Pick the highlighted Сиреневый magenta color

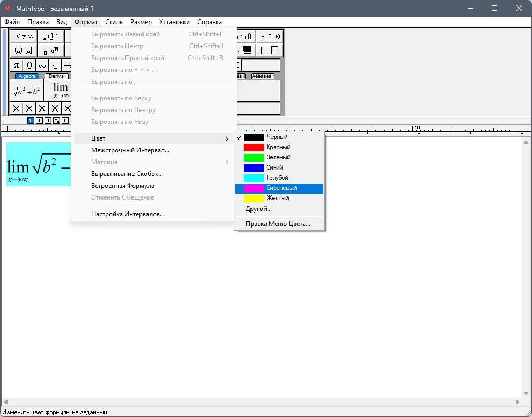pos(279,188)
